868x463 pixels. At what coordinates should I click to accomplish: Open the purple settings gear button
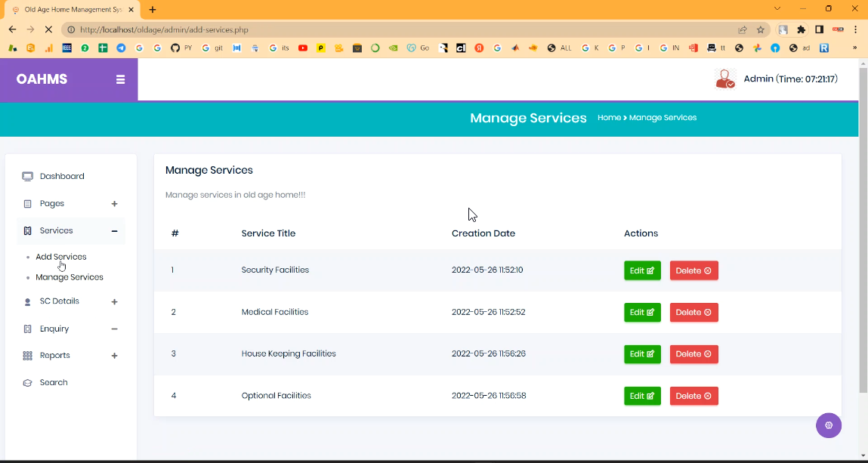pos(828,425)
